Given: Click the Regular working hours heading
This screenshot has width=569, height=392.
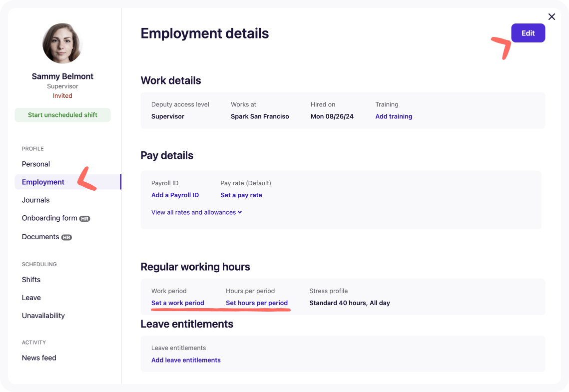Looking at the screenshot, I should [x=195, y=267].
